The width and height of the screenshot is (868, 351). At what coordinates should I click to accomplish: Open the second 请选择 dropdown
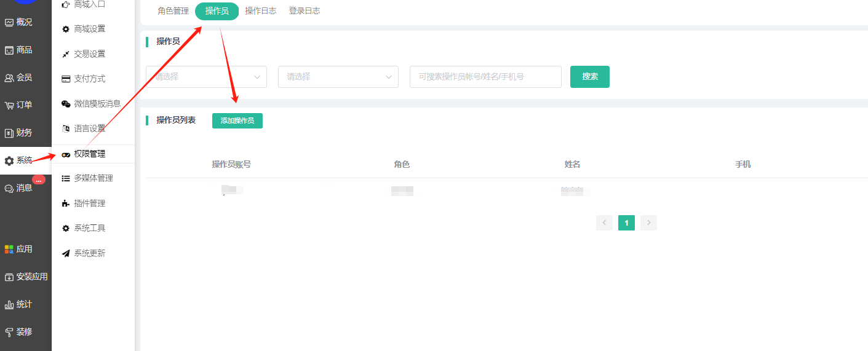338,77
